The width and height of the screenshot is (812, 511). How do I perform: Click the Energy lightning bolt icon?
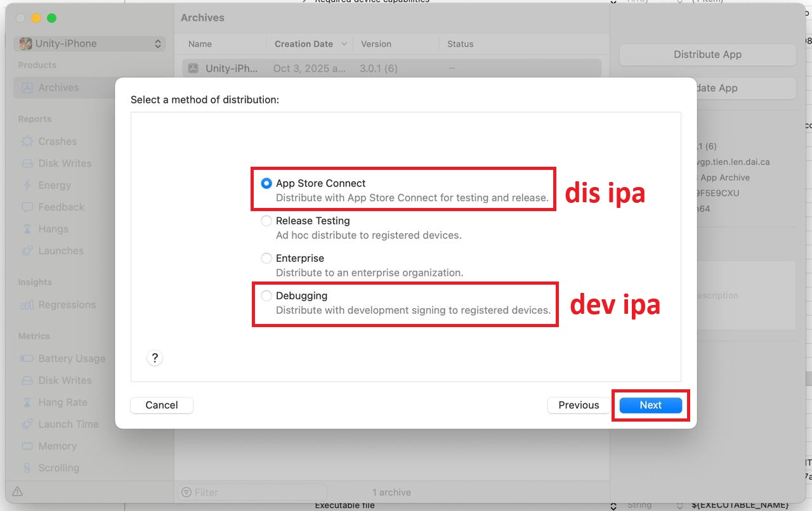[x=27, y=185]
